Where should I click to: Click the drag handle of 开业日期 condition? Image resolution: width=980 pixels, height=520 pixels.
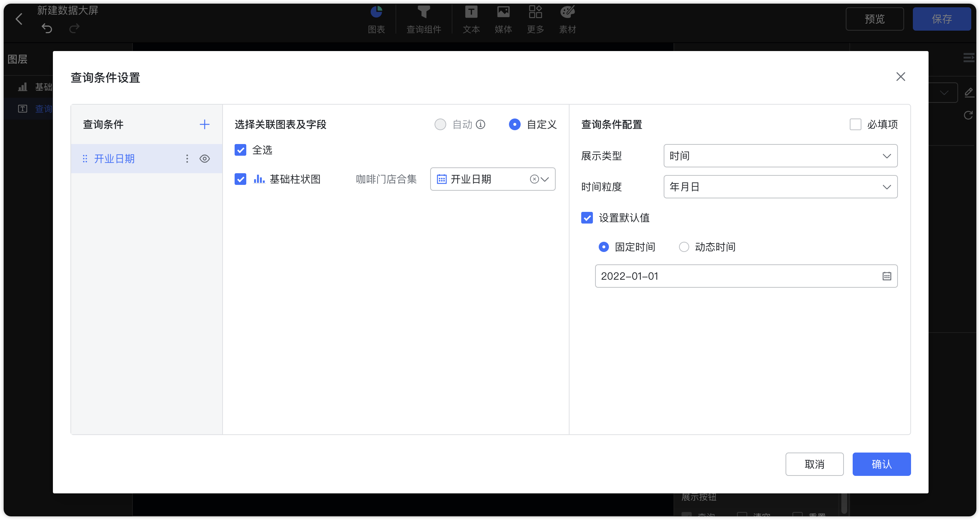tap(85, 159)
